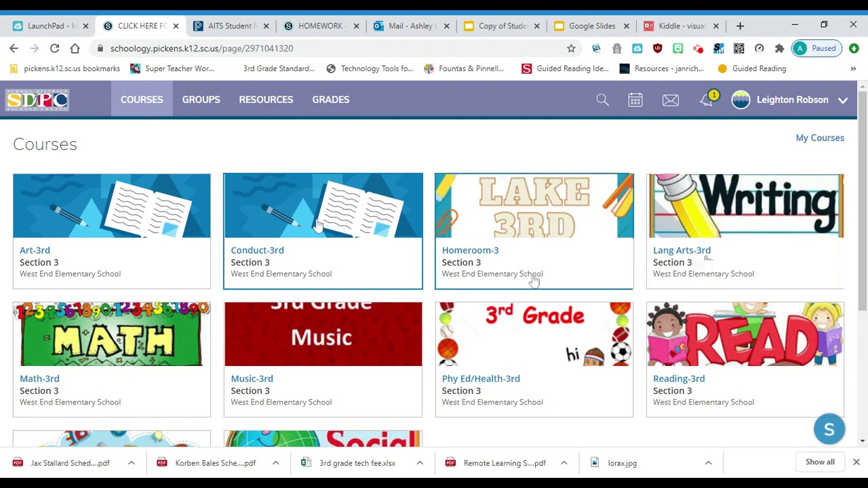
Task: Click the round S support button
Action: coord(829,429)
